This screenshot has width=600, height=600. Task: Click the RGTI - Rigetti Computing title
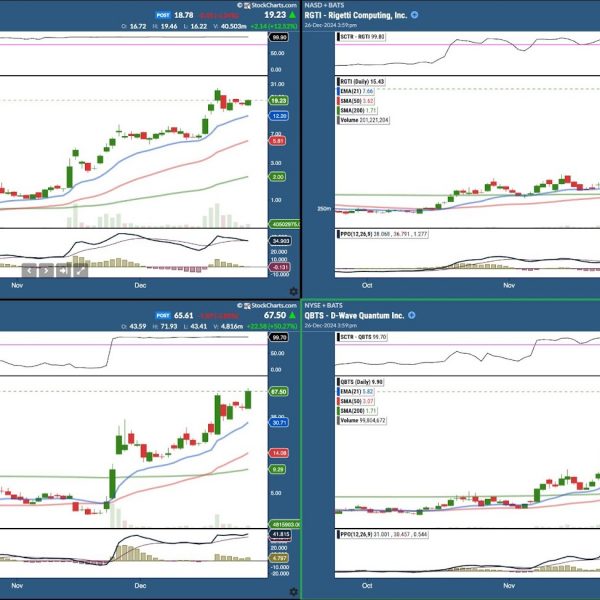[x=355, y=15]
